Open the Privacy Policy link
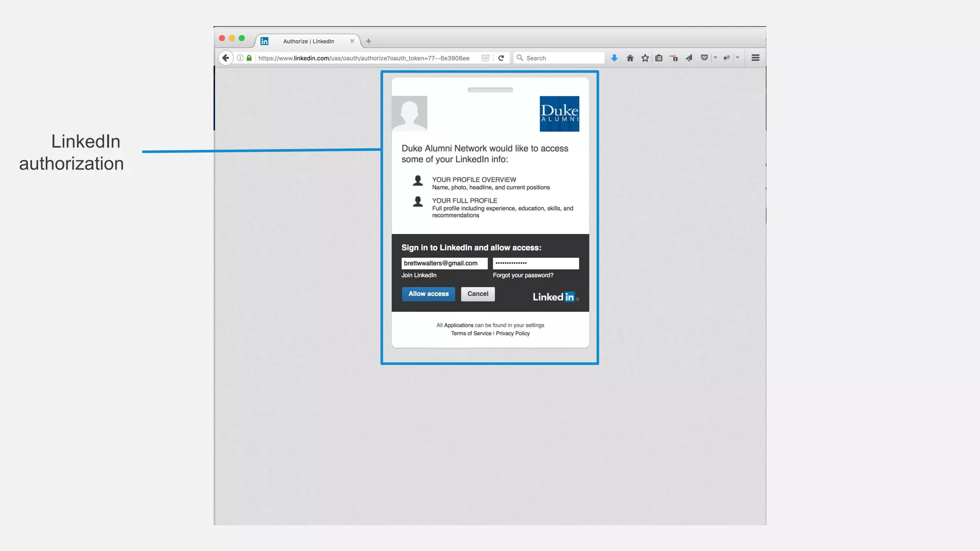This screenshot has height=551, width=980. (513, 333)
